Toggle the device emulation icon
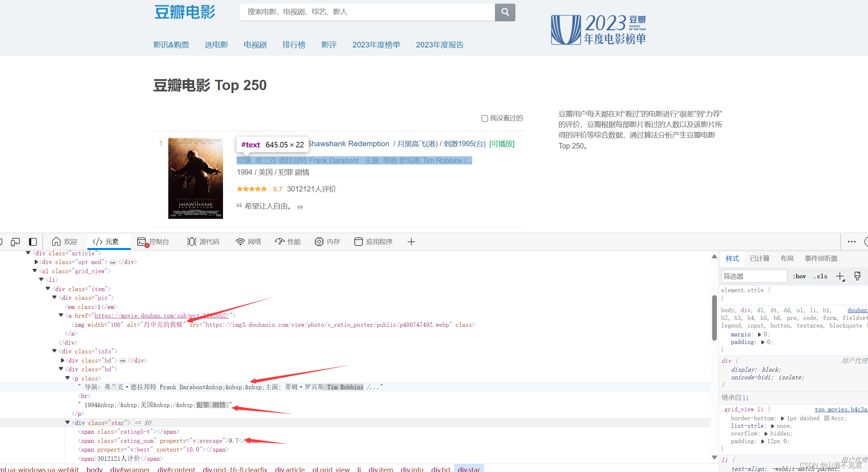 [15, 241]
